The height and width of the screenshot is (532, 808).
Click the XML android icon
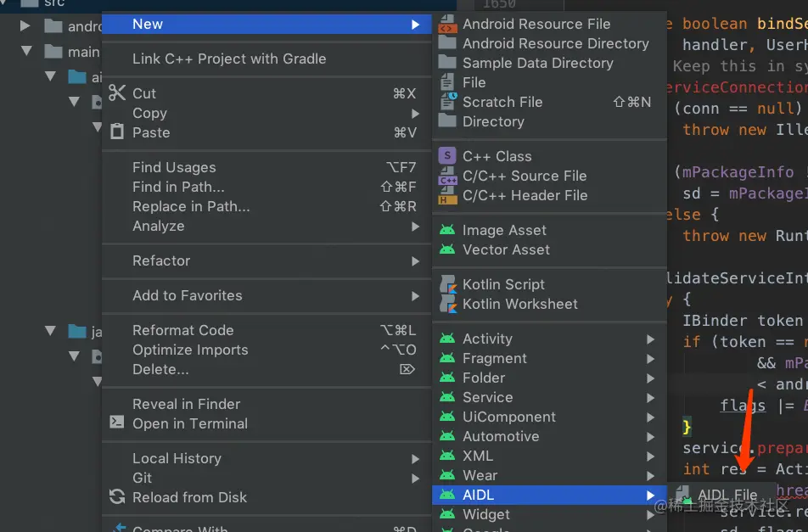[447, 456]
